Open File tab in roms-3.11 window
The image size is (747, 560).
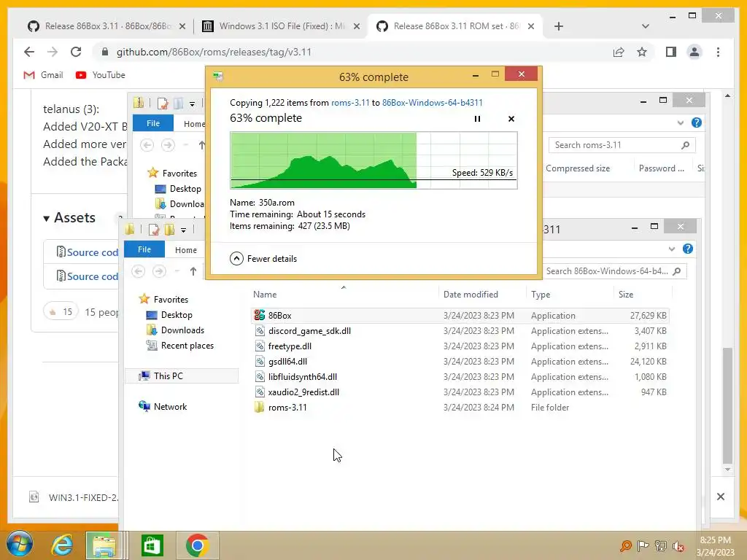(x=153, y=123)
